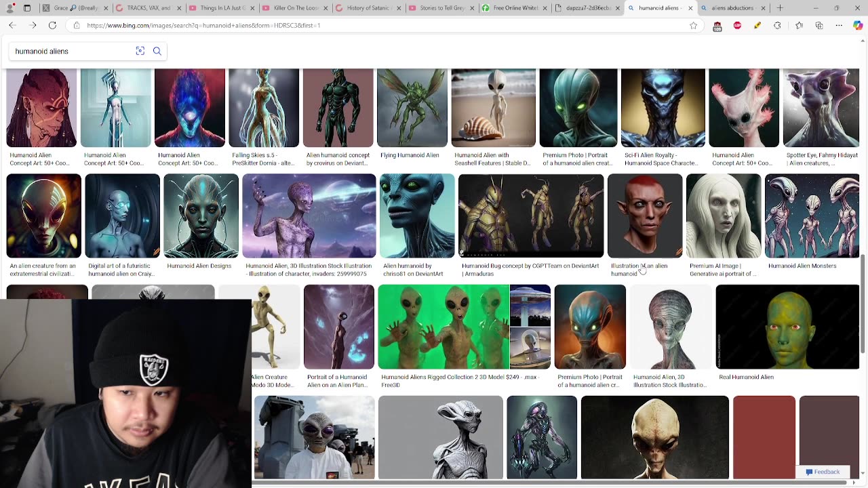Open 'Humanoid Aliens Rigged Collection' green image
Viewport: 868px width, 488px height.
(443, 327)
